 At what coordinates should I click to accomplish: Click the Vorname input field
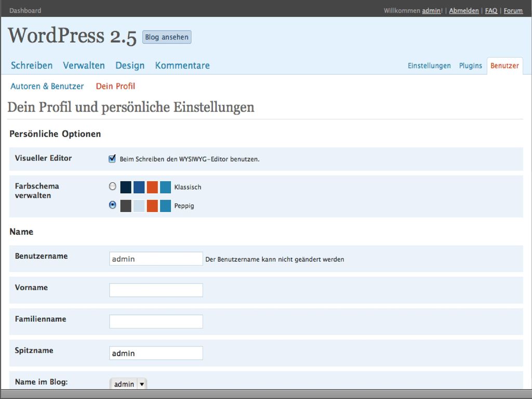(x=156, y=290)
